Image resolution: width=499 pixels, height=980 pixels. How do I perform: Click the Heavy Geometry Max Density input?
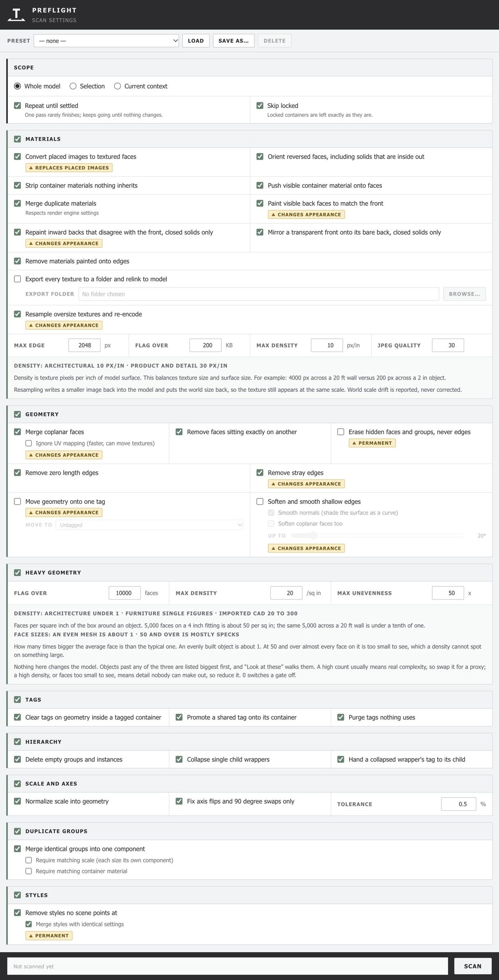(x=286, y=593)
